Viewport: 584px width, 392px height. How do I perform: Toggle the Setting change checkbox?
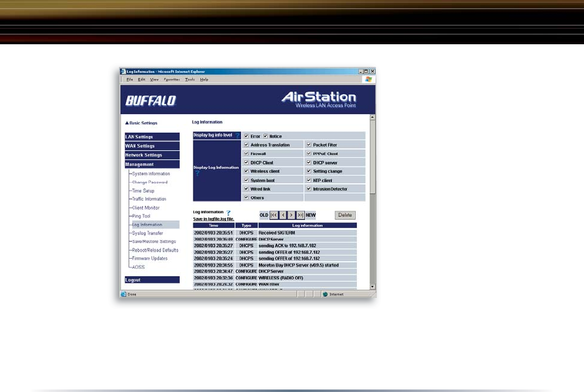coord(309,171)
